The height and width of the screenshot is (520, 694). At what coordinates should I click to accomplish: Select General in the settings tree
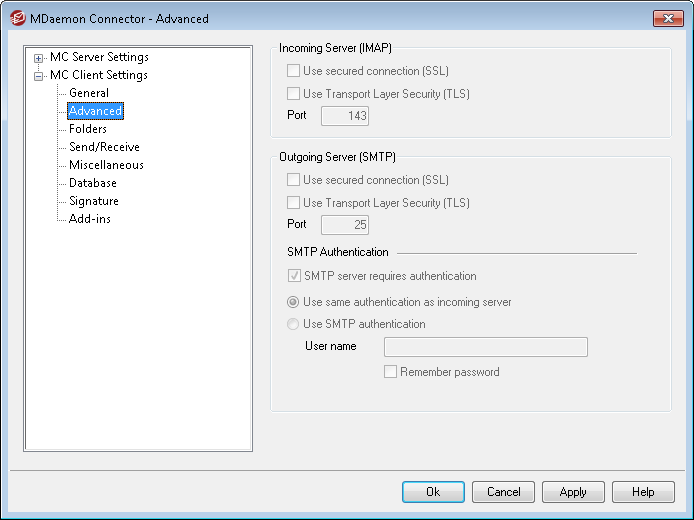(89, 93)
